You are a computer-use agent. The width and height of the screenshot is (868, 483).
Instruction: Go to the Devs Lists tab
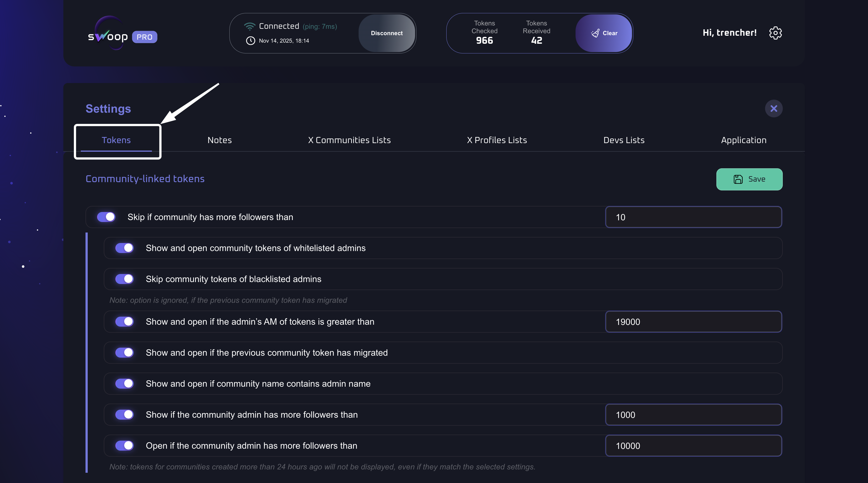[624, 140]
